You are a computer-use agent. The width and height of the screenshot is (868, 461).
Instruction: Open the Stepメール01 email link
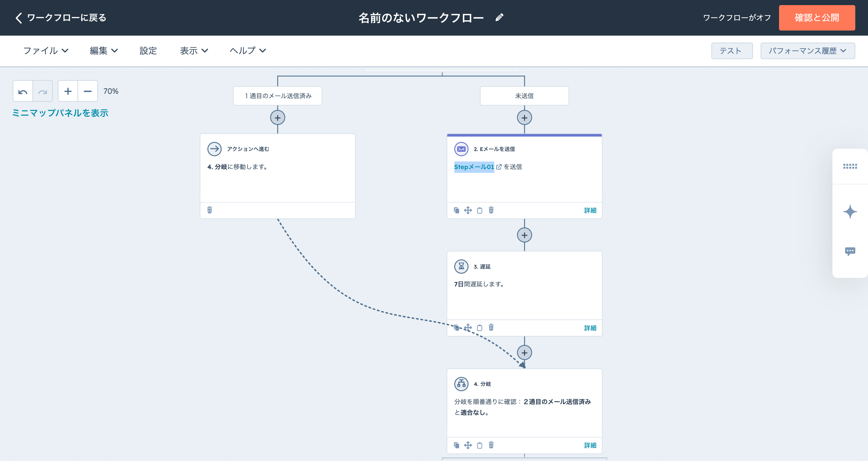(474, 167)
